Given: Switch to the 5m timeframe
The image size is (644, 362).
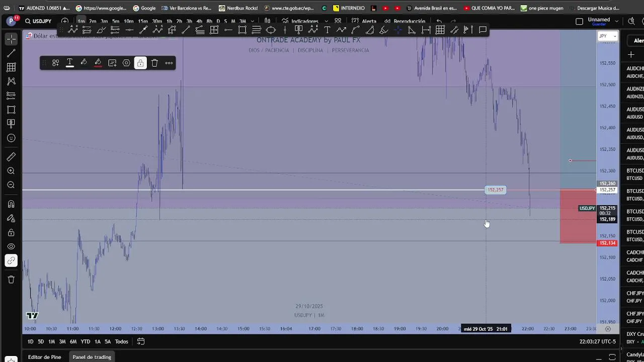Looking at the screenshot, I should (116, 21).
